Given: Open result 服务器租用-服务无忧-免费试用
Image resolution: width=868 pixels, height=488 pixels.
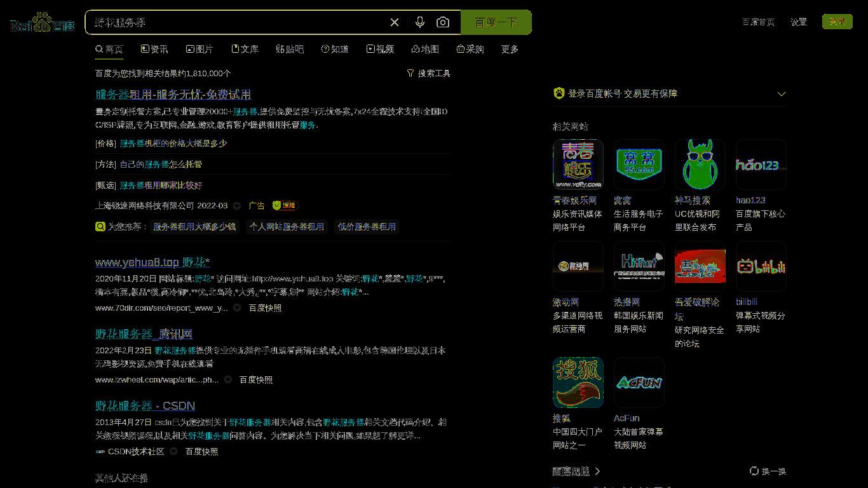Looking at the screenshot, I should click(x=173, y=94).
